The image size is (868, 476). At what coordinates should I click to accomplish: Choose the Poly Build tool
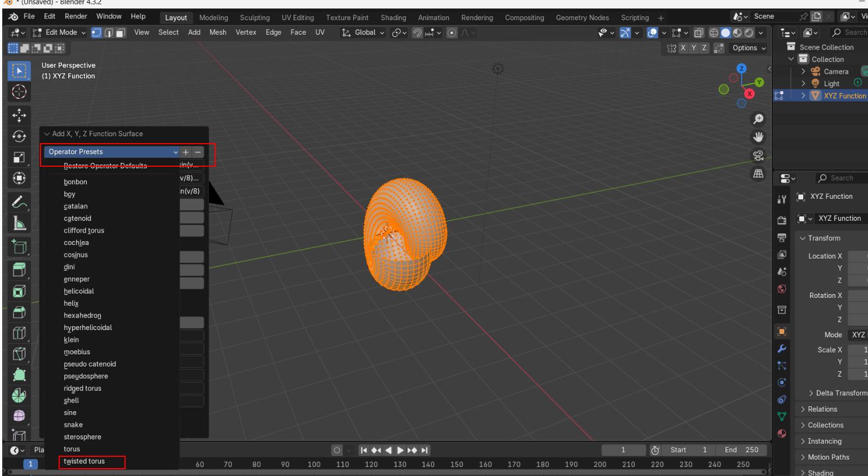click(x=19, y=375)
